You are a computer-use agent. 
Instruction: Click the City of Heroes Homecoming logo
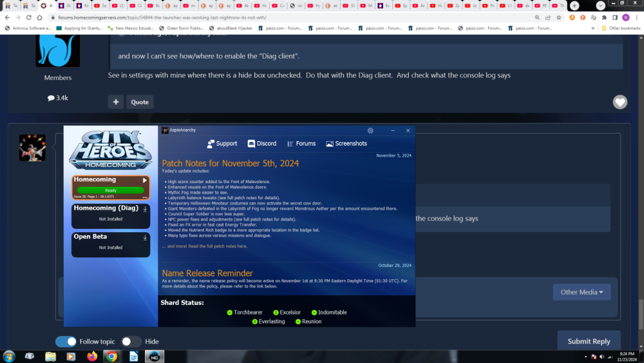(x=111, y=150)
